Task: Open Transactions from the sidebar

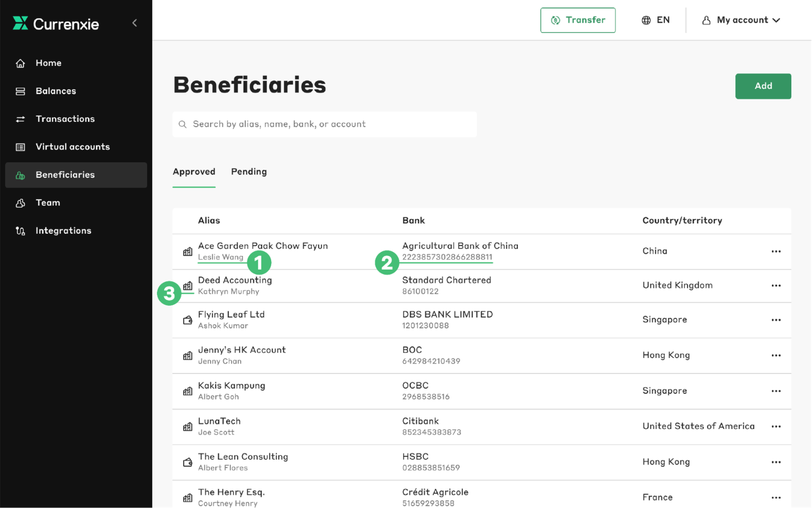Action: 65,119
